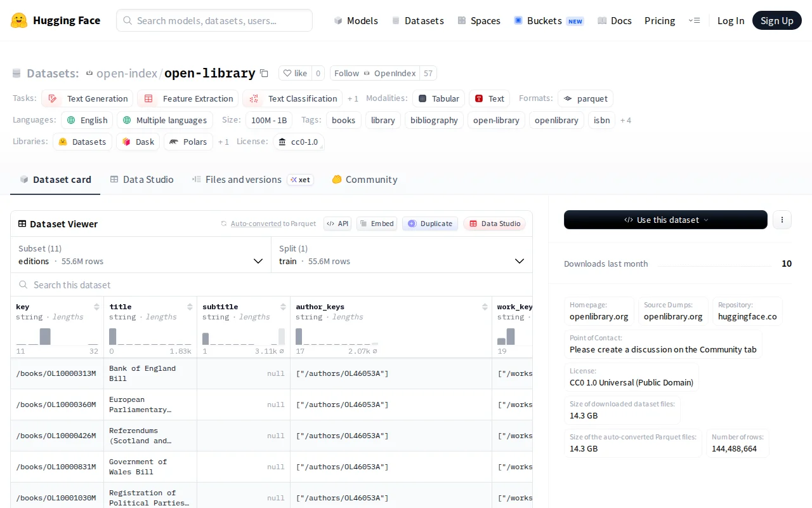Open the additional navigation menu icon
812x508 pixels.
tap(694, 20)
